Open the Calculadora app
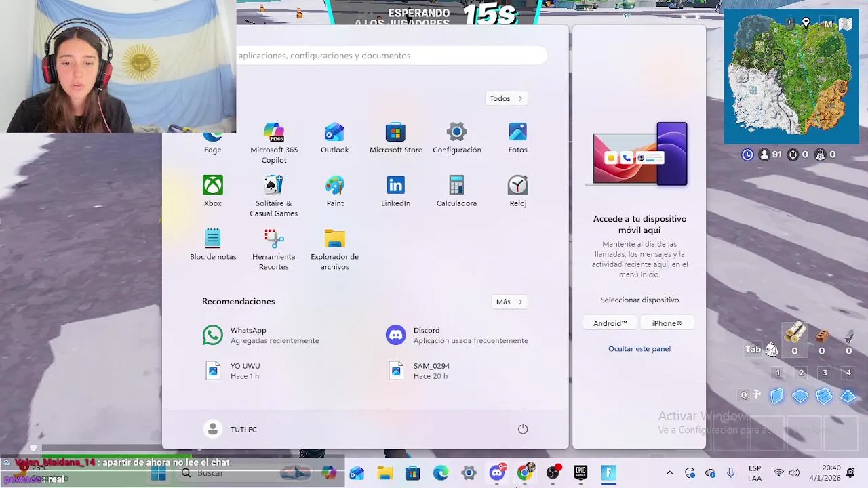868x488 pixels. 456,191
